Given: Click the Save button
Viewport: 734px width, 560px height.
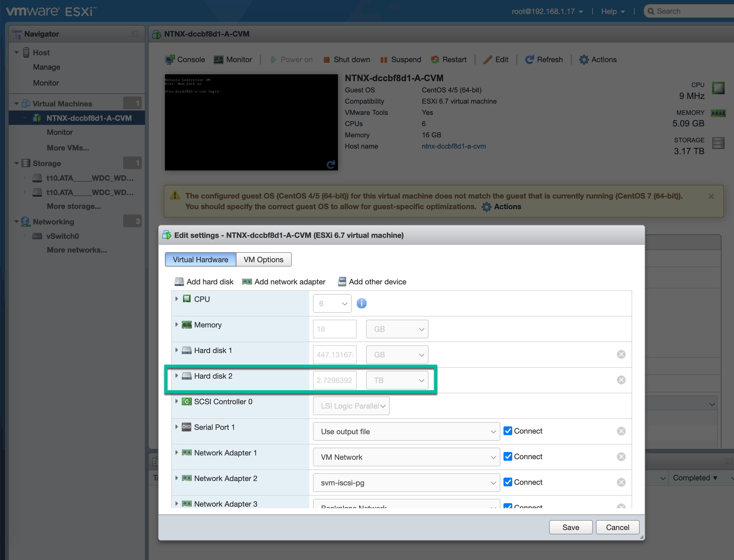Looking at the screenshot, I should 570,527.
